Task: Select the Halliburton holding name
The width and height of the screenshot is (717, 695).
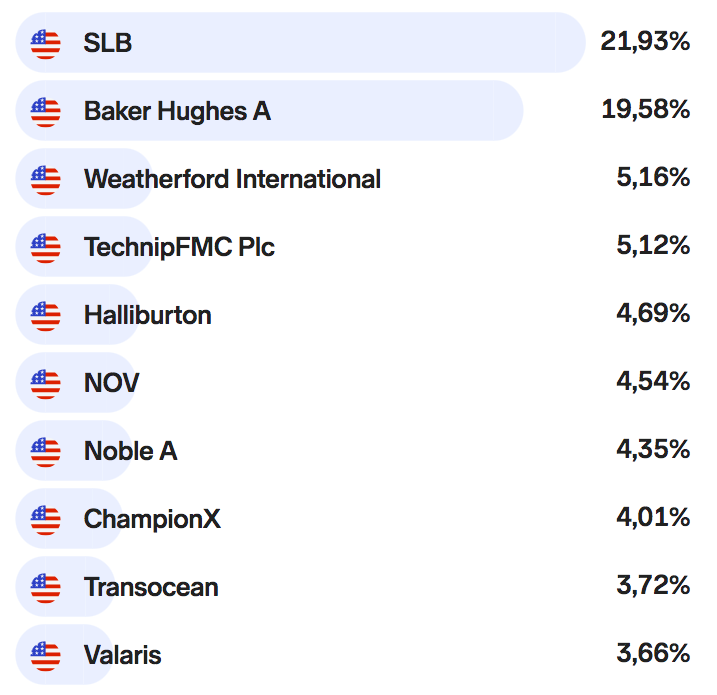Action: 148,316
